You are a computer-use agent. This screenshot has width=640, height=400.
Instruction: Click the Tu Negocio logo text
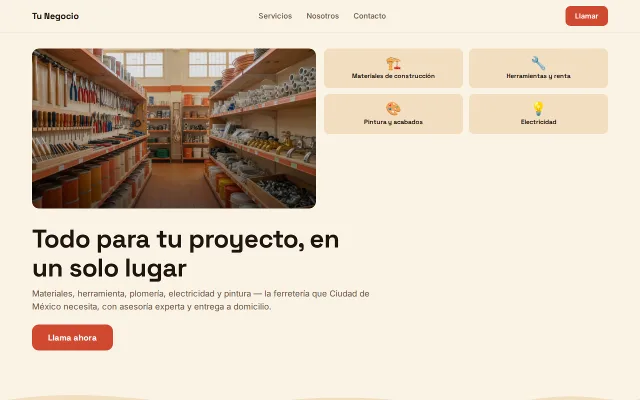pos(56,16)
